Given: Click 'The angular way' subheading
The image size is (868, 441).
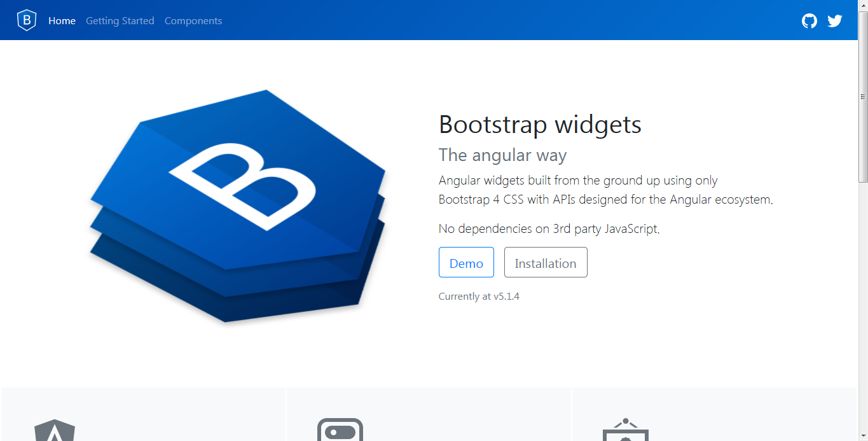Looking at the screenshot, I should [x=502, y=155].
